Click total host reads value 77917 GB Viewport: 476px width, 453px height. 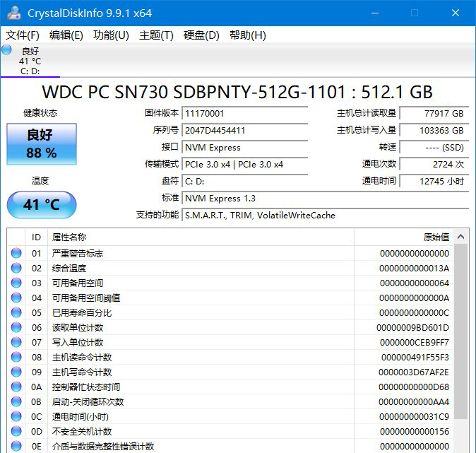[434, 113]
